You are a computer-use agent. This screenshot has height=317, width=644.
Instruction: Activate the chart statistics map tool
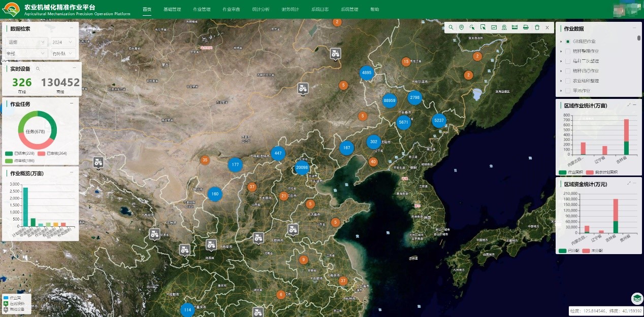tap(493, 27)
